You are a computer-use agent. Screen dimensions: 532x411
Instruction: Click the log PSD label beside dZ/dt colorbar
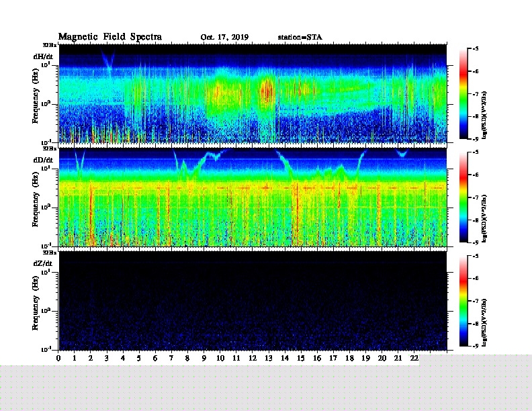(484, 322)
